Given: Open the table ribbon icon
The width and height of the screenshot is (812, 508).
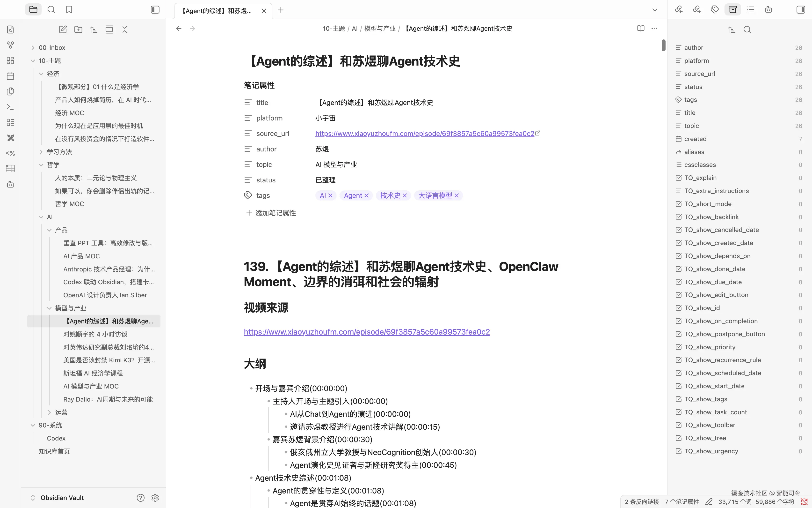Looking at the screenshot, I should pyautogui.click(x=10, y=169).
